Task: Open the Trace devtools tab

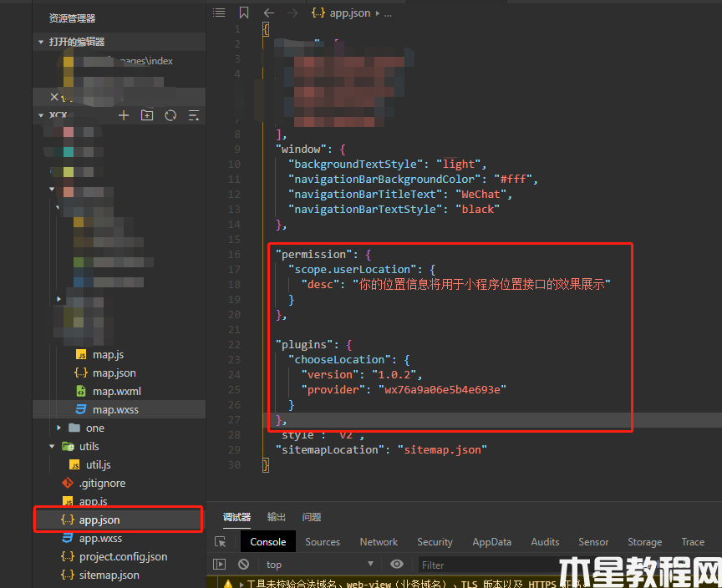Action: click(693, 542)
